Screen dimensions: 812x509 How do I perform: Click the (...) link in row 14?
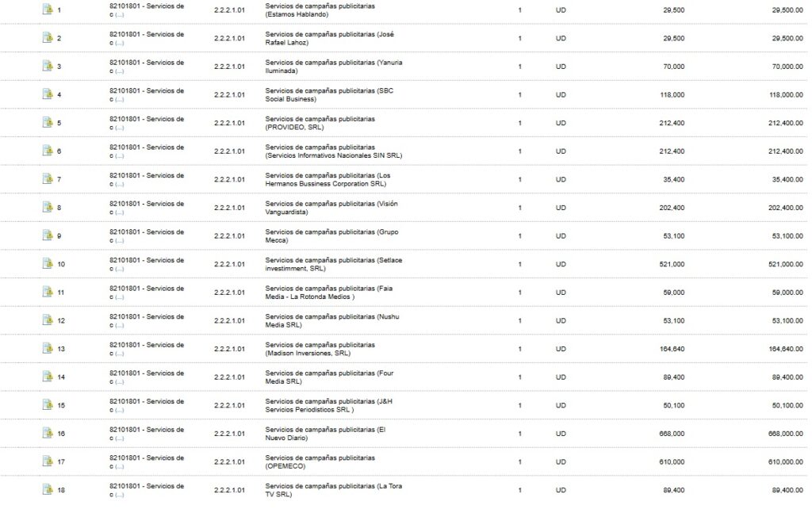point(119,382)
